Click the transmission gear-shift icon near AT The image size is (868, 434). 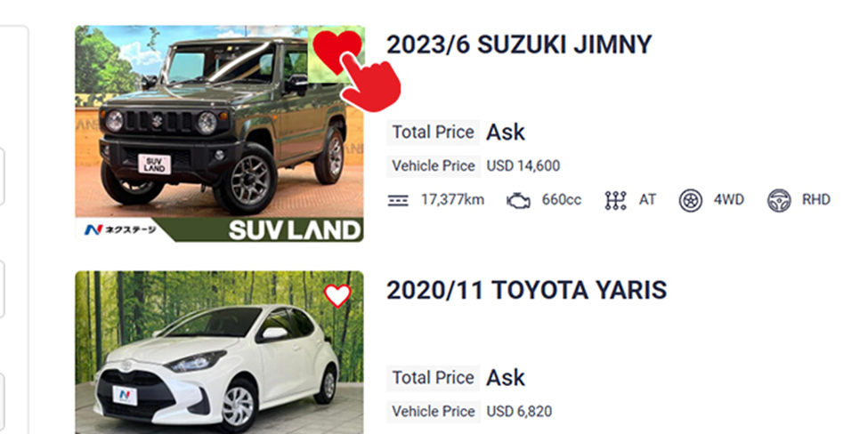[615, 200]
